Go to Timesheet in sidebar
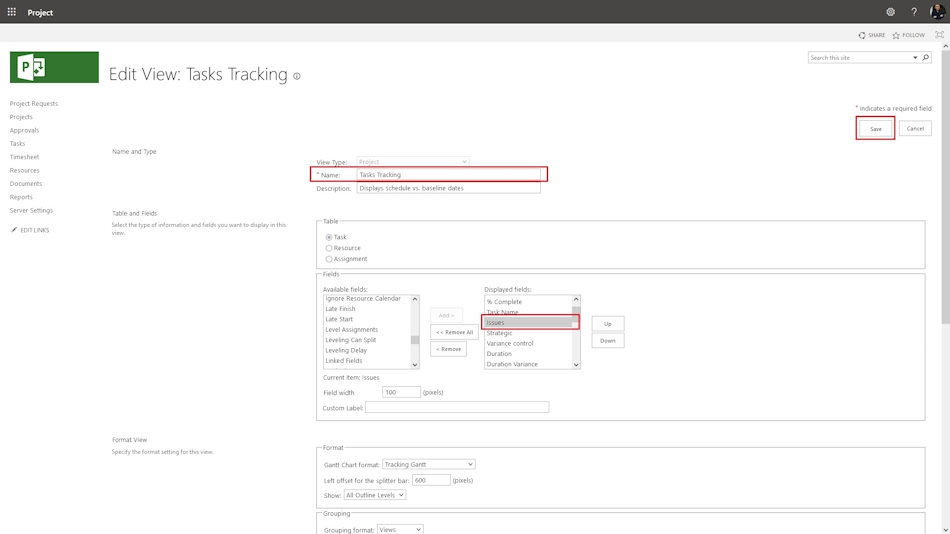The width and height of the screenshot is (950, 534). [24, 157]
